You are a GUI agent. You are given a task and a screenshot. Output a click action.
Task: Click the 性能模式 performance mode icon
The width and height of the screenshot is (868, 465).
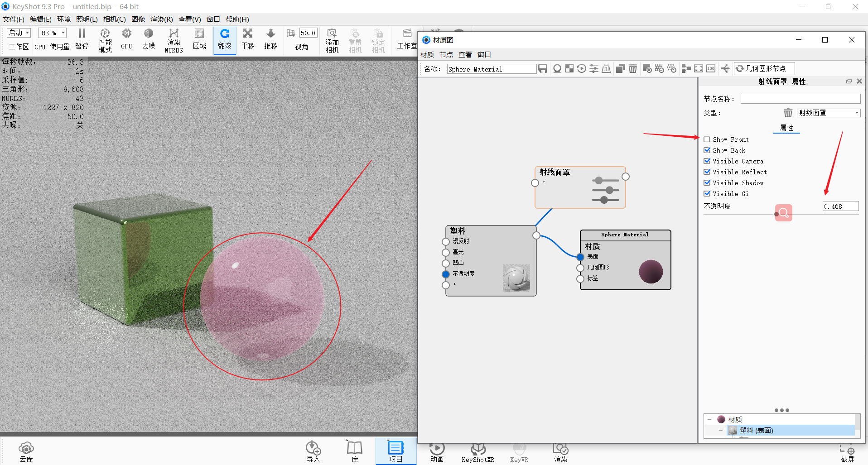coord(105,33)
